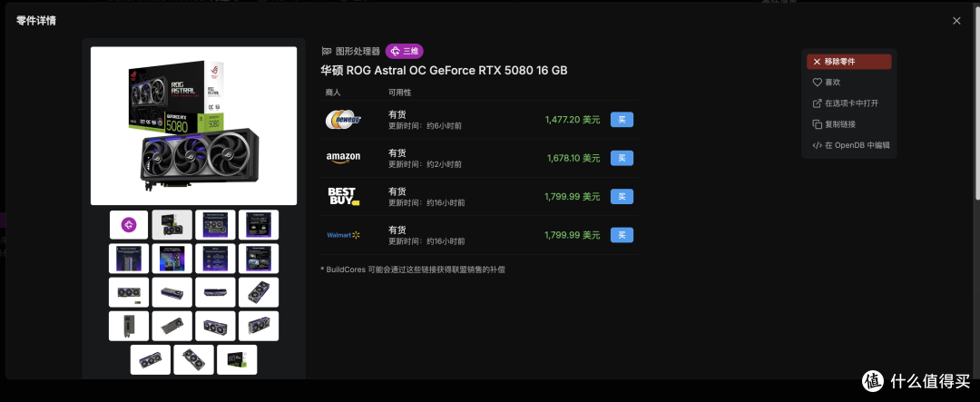
Task: Click the graphics card icon beside 图形处理器
Action: [x=327, y=51]
